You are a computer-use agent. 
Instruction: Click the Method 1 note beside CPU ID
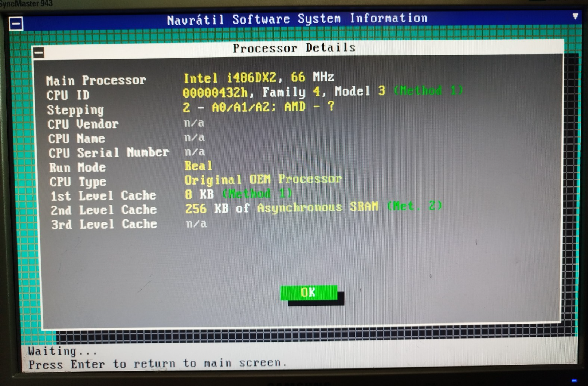point(429,91)
